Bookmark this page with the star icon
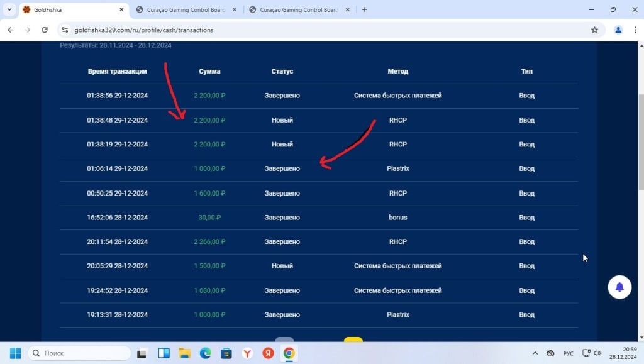This screenshot has height=364, width=644. click(594, 30)
